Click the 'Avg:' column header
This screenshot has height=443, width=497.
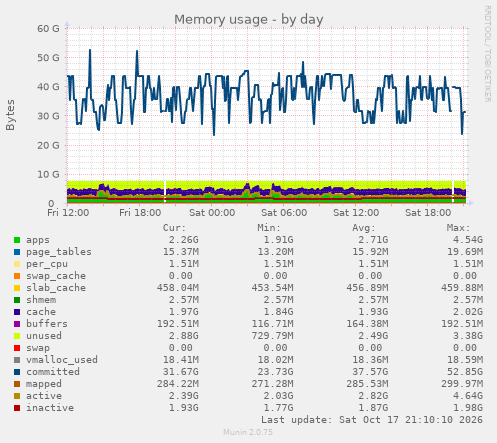(x=364, y=228)
